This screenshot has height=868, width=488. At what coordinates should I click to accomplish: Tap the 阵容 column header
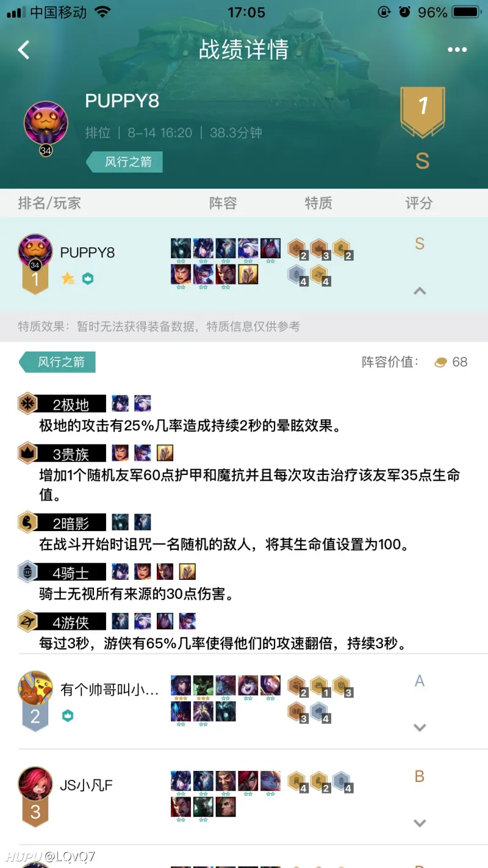point(223,203)
